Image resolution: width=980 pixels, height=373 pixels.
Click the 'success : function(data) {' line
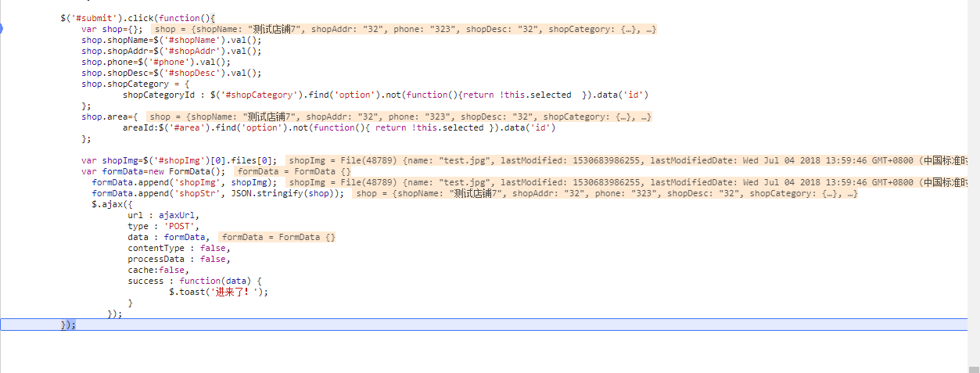click(195, 281)
